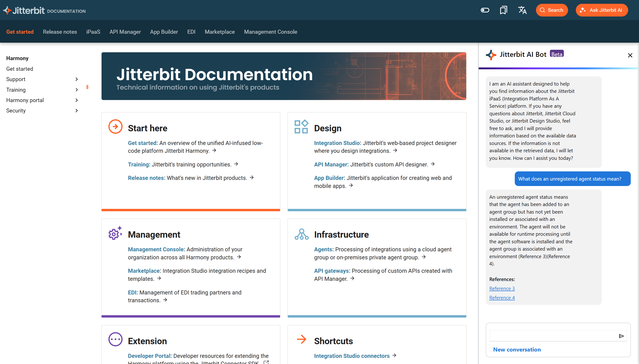Open the API gateways: link

click(x=332, y=271)
